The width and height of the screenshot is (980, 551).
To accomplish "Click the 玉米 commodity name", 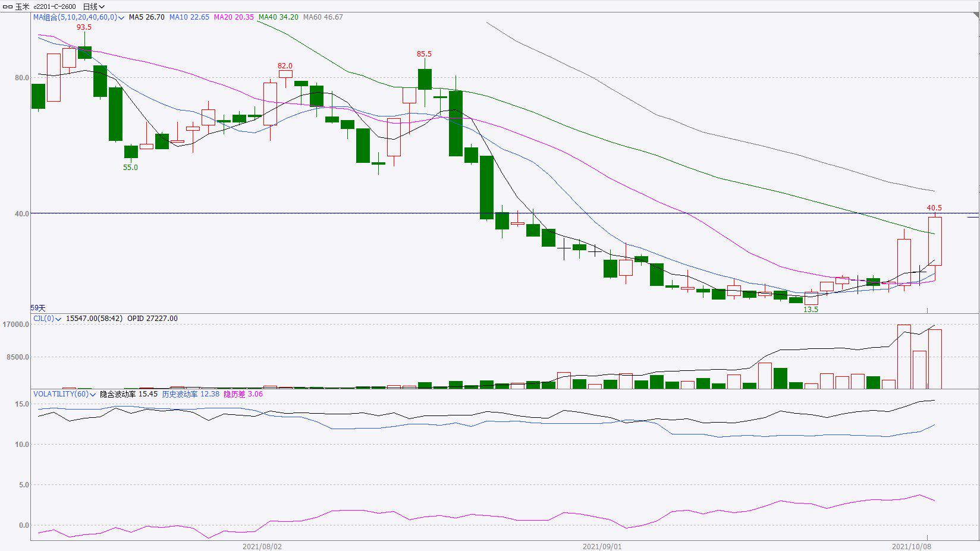I will [x=22, y=7].
